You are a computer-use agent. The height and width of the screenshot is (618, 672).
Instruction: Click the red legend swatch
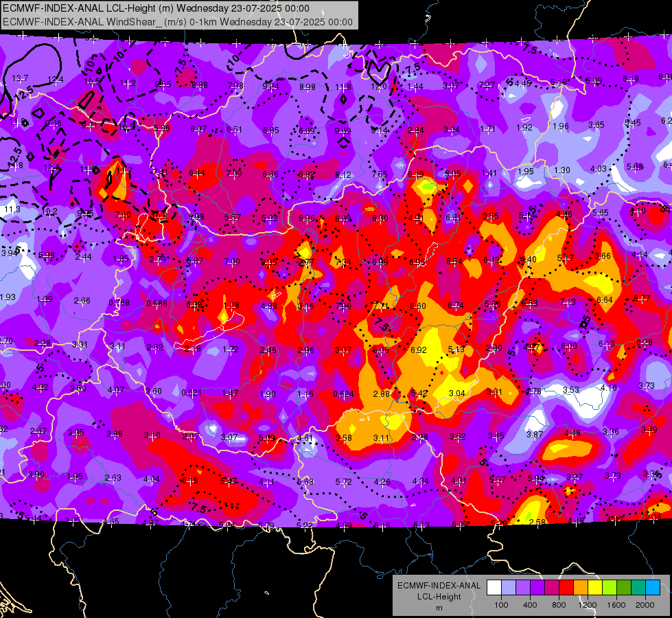(x=566, y=588)
